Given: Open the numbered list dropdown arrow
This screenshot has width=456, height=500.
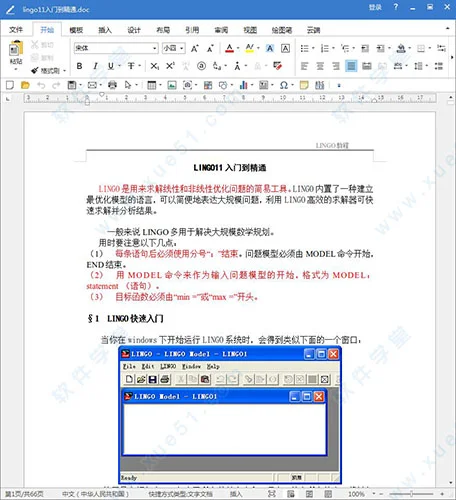Looking at the screenshot, I should click(333, 49).
